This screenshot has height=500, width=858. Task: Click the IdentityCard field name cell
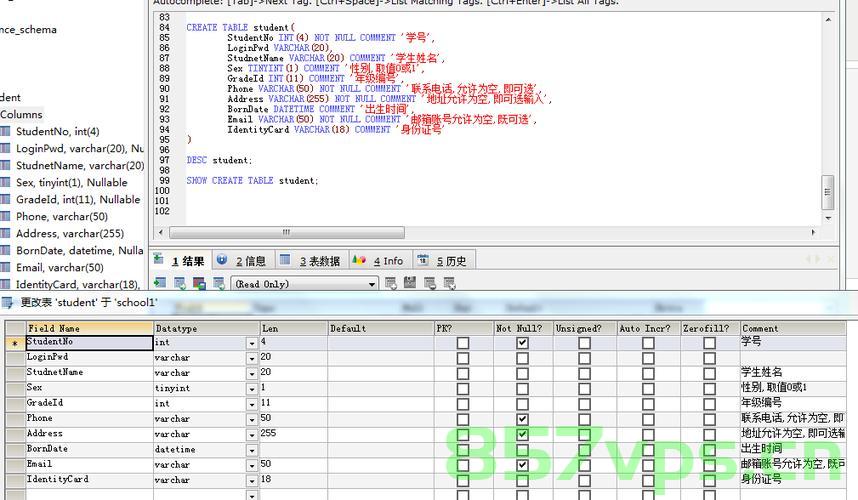(89, 480)
